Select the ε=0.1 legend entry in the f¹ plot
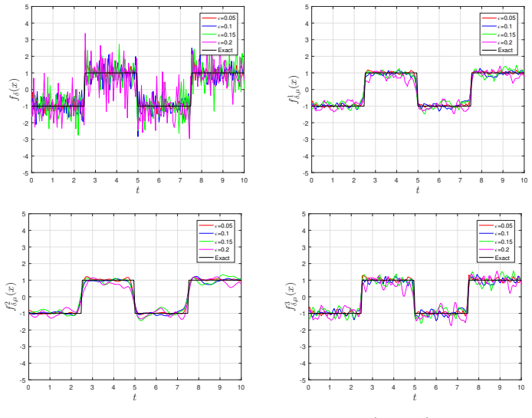This screenshot has width=532, height=418. pos(497,26)
